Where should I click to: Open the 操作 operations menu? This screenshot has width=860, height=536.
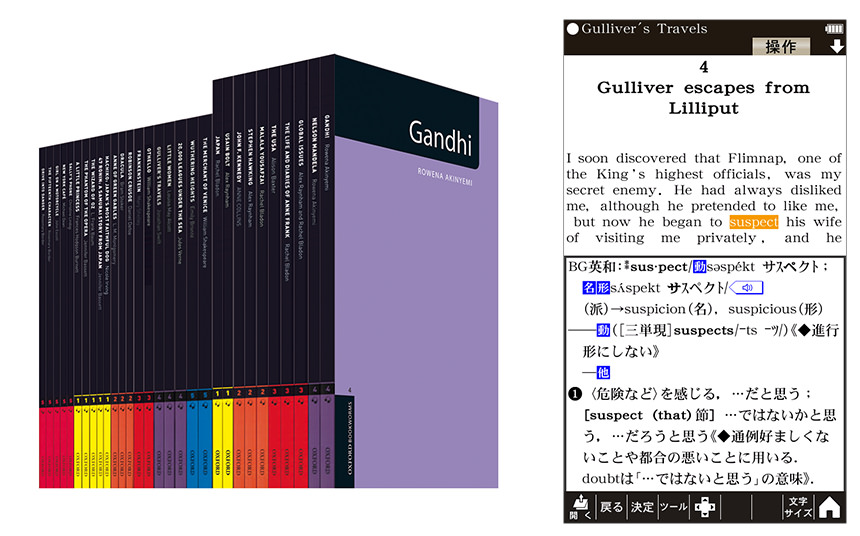pyautogui.click(x=780, y=47)
